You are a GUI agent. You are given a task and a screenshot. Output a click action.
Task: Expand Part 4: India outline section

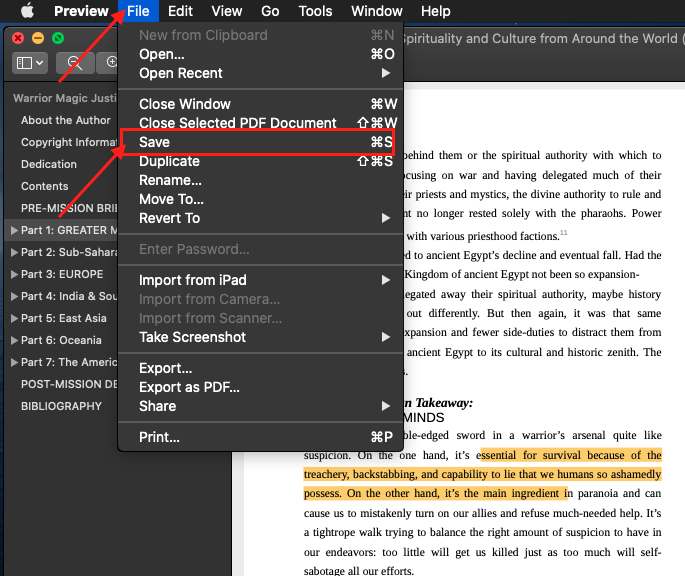pos(14,296)
